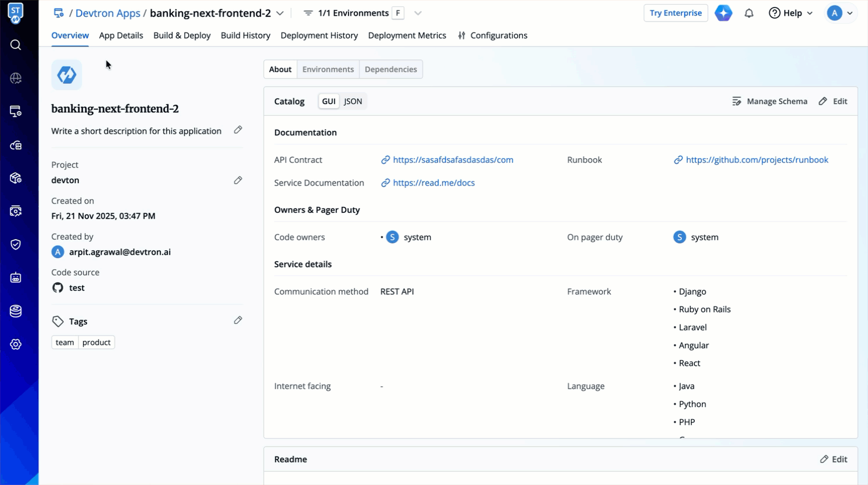868x485 pixels.
Task: Open the security shield icon in sidebar
Action: point(16,244)
